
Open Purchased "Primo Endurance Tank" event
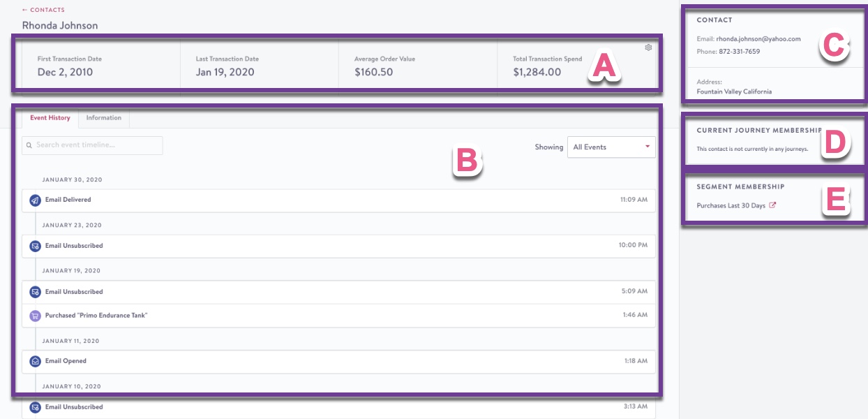tap(338, 316)
